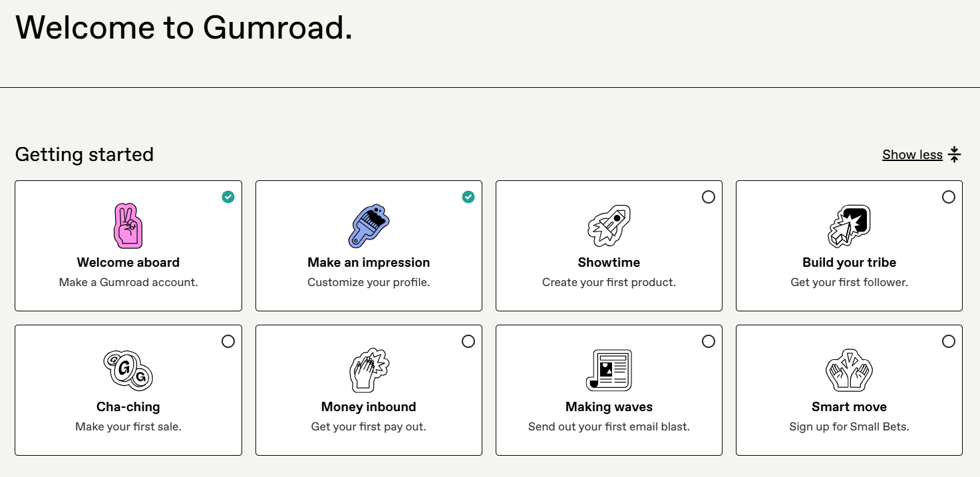Click the coins icon on the Cha-ching card

[x=128, y=369]
